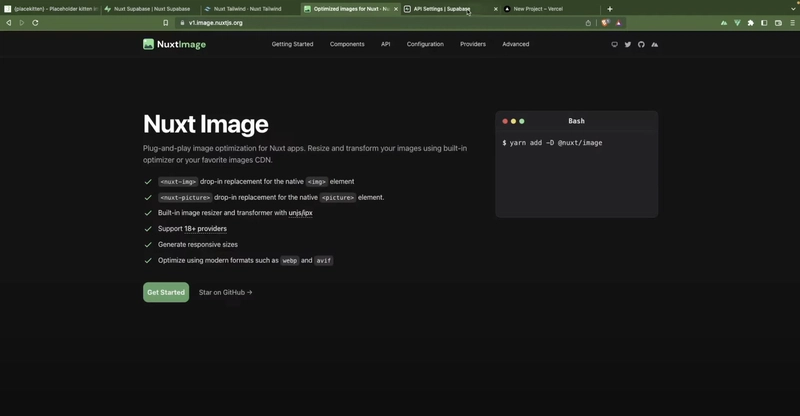800x416 pixels.
Task: Open the Components menu
Action: [x=347, y=44]
